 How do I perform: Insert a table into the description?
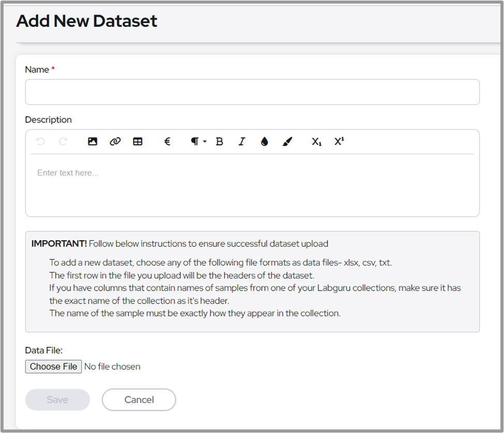[138, 141]
